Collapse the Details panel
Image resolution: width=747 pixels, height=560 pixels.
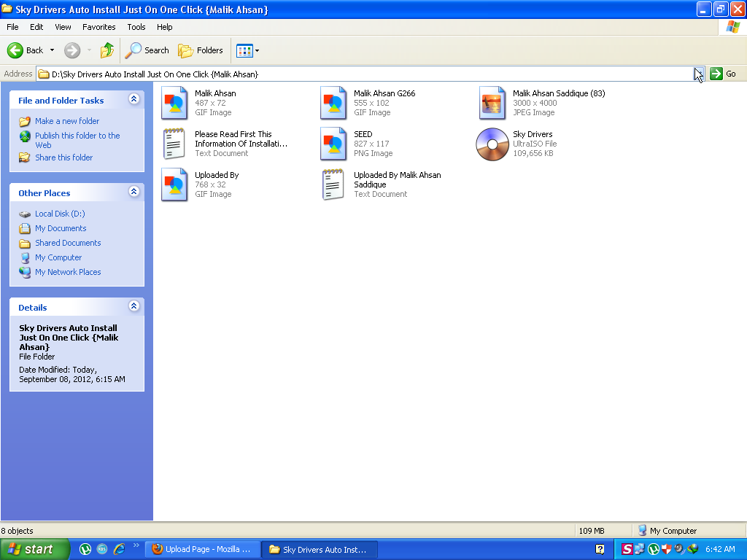(x=134, y=306)
